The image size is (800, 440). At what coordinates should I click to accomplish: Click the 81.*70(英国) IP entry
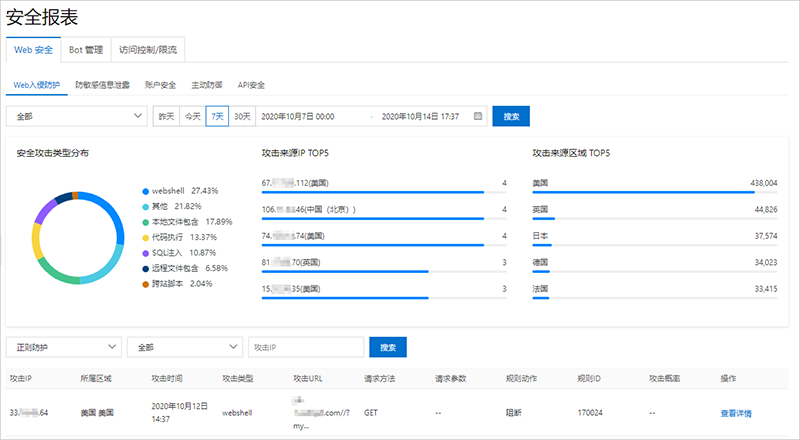point(291,262)
